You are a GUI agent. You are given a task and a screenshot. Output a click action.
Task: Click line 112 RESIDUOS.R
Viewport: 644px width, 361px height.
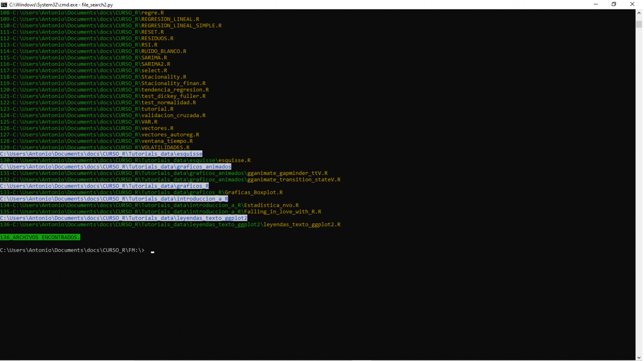point(87,39)
